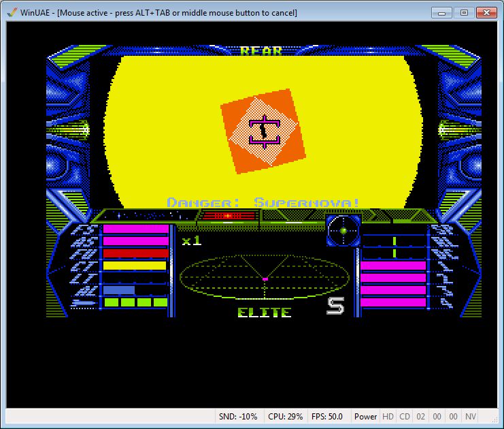The width and height of the screenshot is (504, 429).
Task: Click the SND: -10% status entry
Action: 238,417
